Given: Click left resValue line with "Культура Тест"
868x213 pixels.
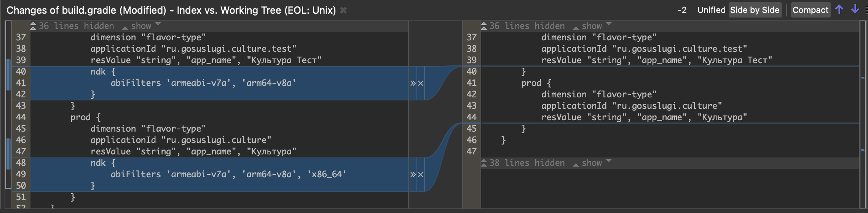Looking at the screenshot, I should [x=206, y=60].
